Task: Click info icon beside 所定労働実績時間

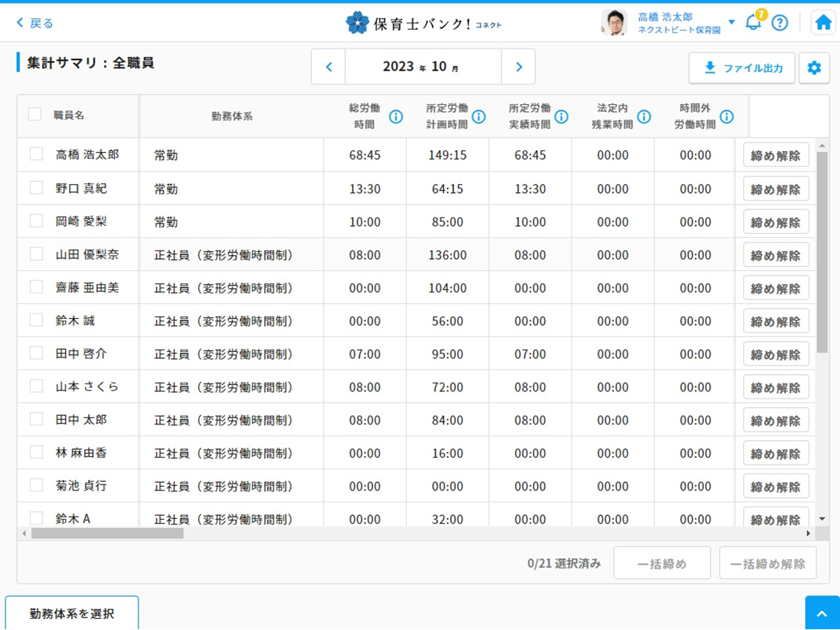Action: click(561, 117)
